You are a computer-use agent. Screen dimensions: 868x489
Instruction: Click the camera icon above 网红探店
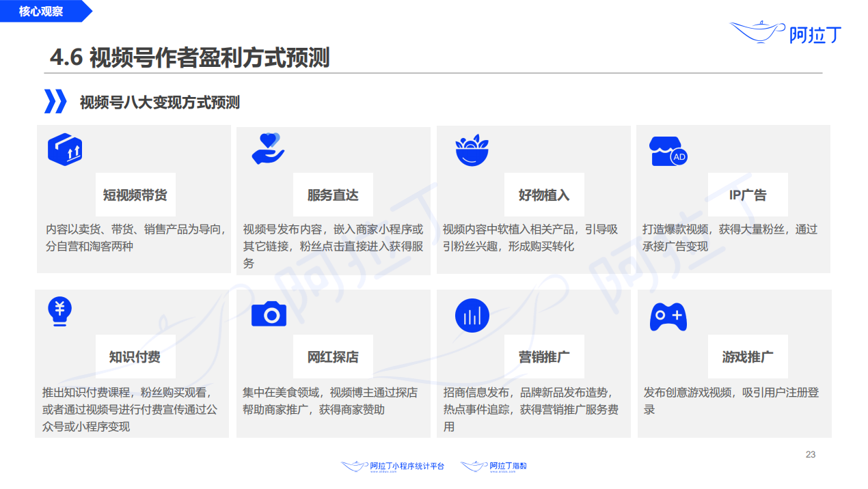point(269,314)
